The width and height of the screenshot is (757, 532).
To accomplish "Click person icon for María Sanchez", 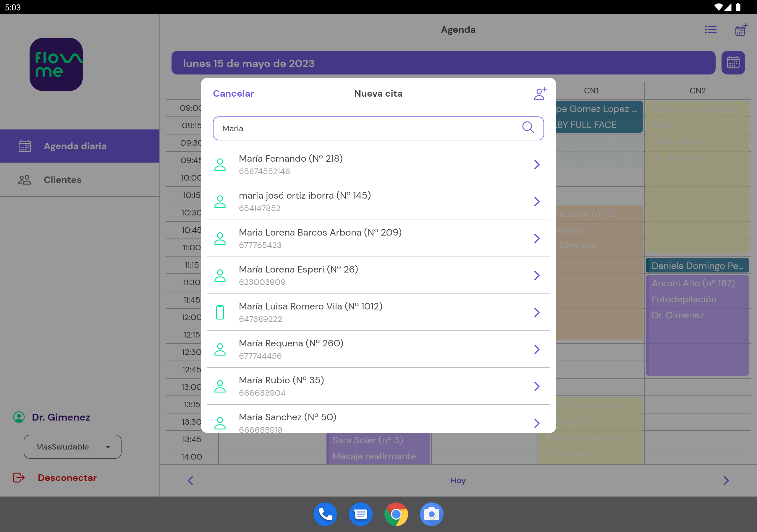I will pyautogui.click(x=220, y=423).
